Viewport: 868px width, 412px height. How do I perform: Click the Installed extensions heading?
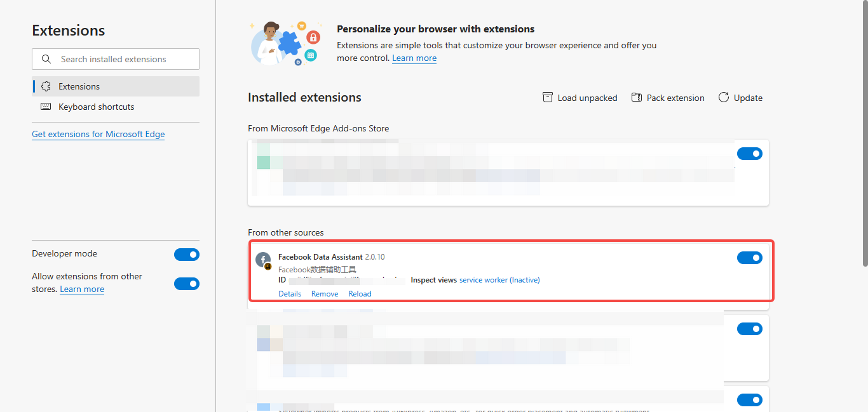point(304,97)
